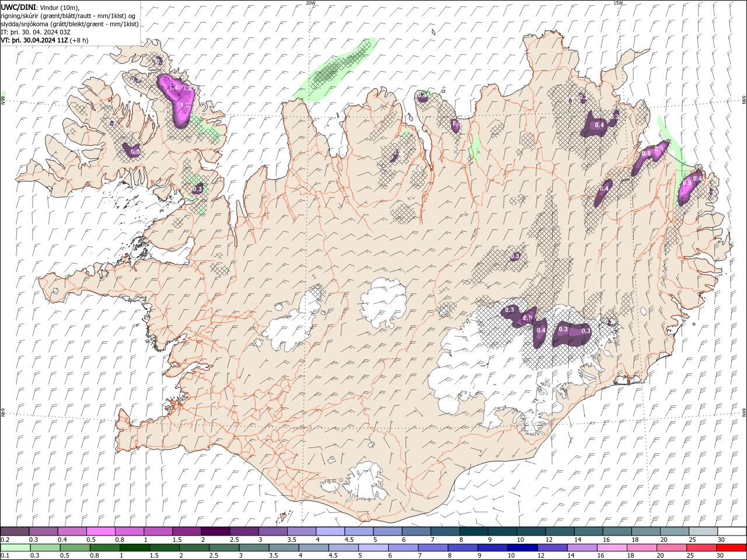The width and height of the screenshot is (747, 560).
Task: Click the dark teal swatch at 8 on upper scale
Action: (x=473, y=531)
